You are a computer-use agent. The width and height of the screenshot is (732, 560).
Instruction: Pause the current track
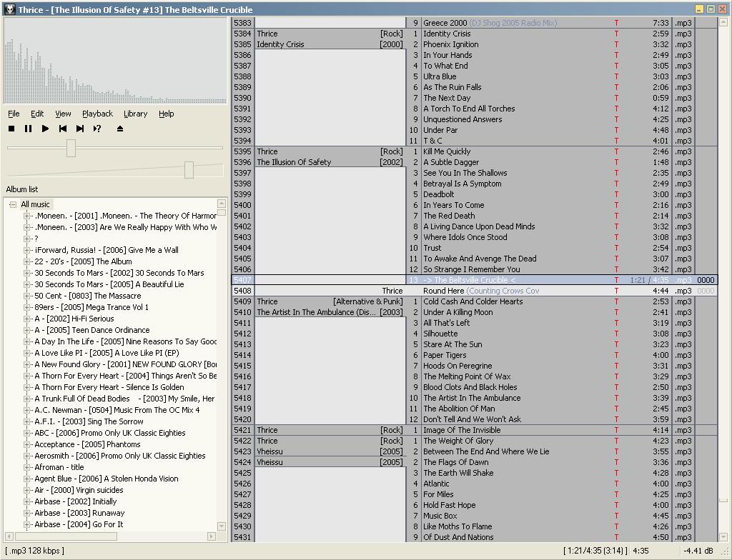pyautogui.click(x=28, y=129)
